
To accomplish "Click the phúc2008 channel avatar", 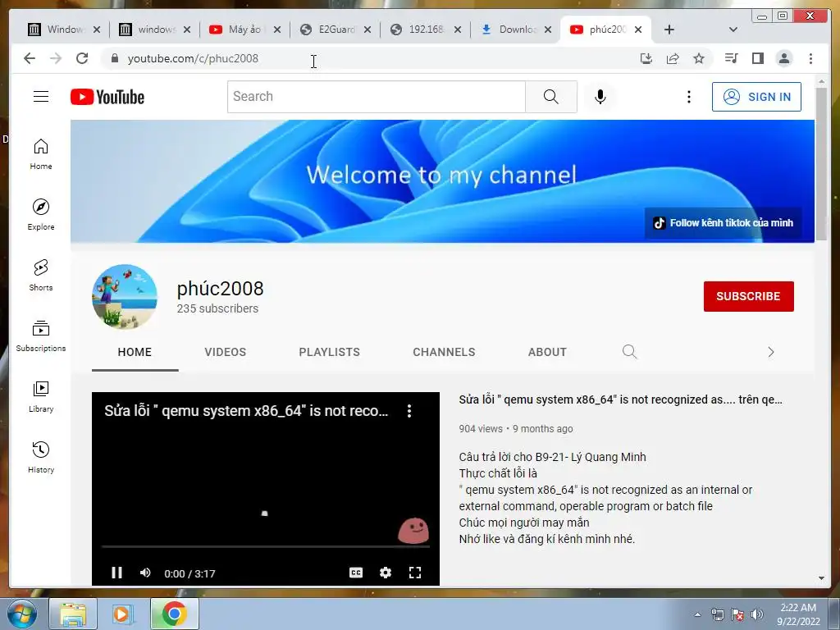I will pos(125,296).
